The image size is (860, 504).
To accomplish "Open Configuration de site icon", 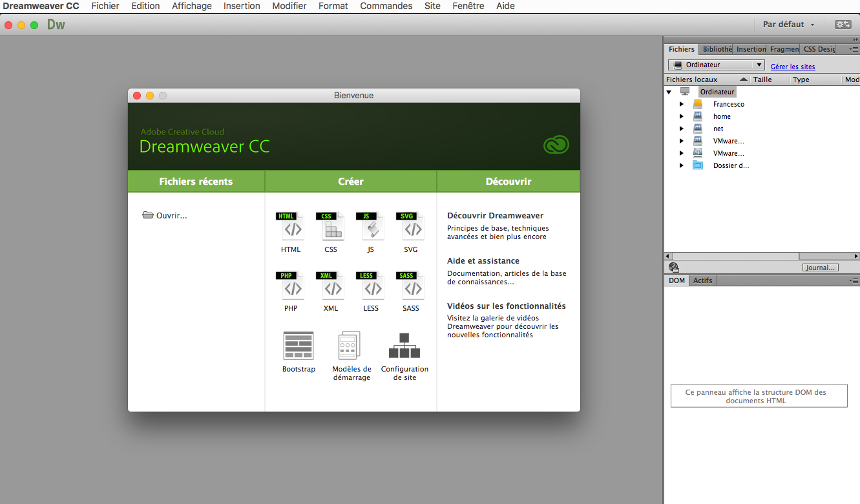I will click(404, 346).
